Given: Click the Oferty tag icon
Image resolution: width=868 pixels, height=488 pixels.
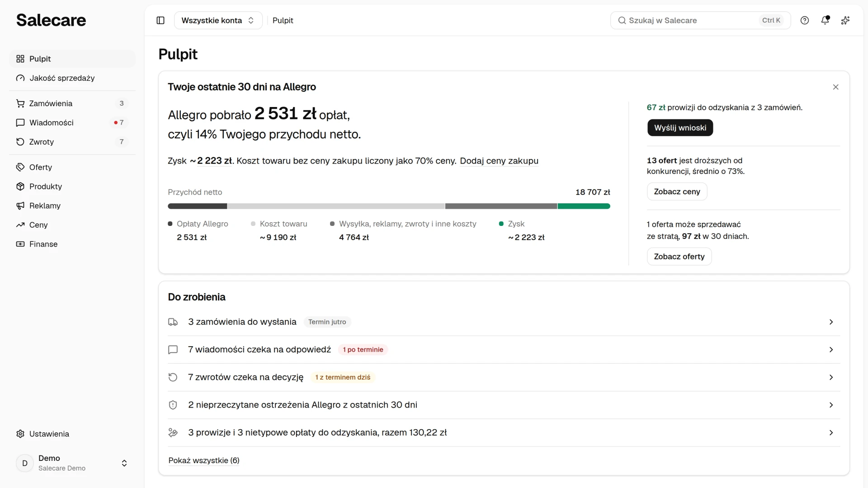Looking at the screenshot, I should [20, 167].
